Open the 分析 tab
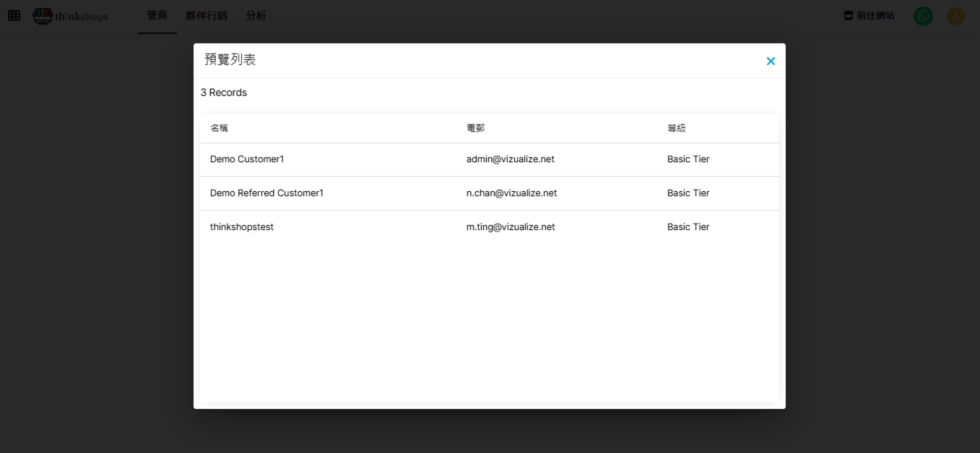 coord(256,15)
